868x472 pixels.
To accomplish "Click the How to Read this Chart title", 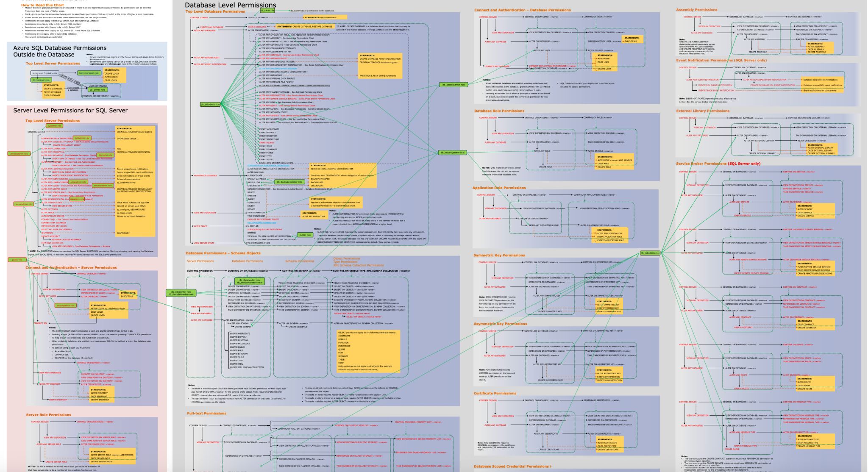I will point(42,5).
